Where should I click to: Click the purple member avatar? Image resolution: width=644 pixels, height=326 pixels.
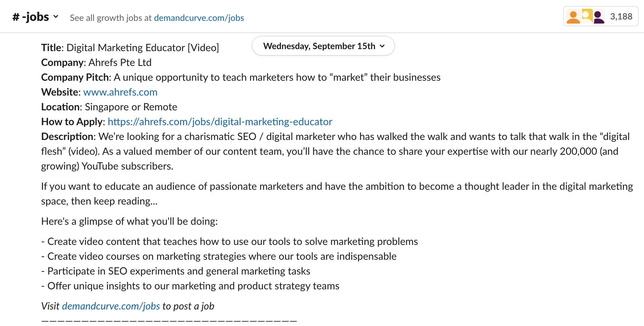[x=598, y=17]
